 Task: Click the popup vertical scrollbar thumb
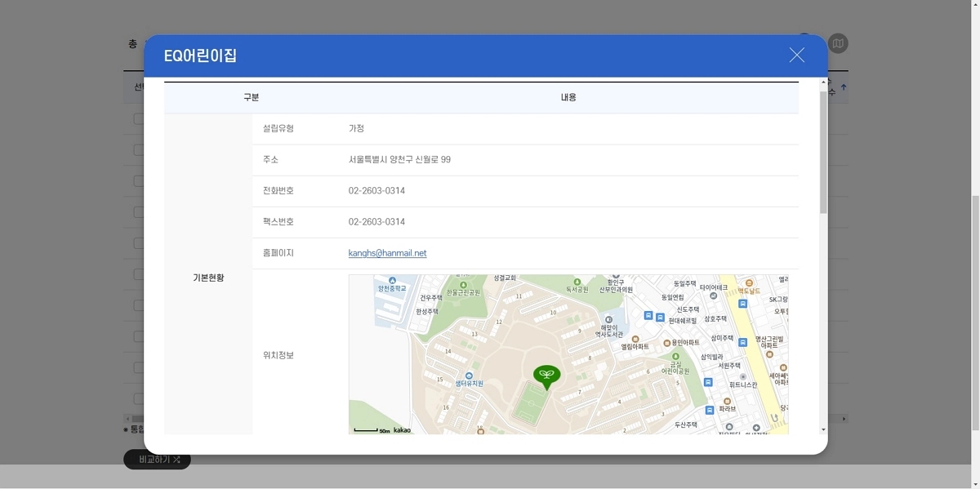[x=823, y=151]
